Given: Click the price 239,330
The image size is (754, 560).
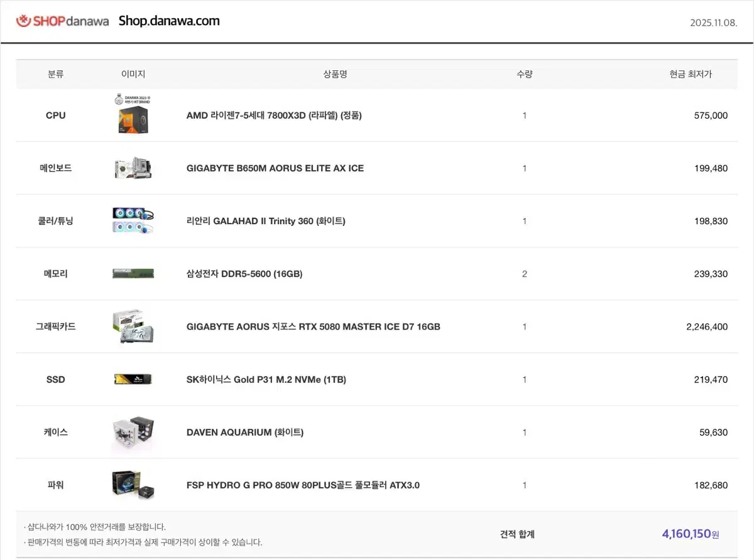Looking at the screenshot, I should 710,274.
